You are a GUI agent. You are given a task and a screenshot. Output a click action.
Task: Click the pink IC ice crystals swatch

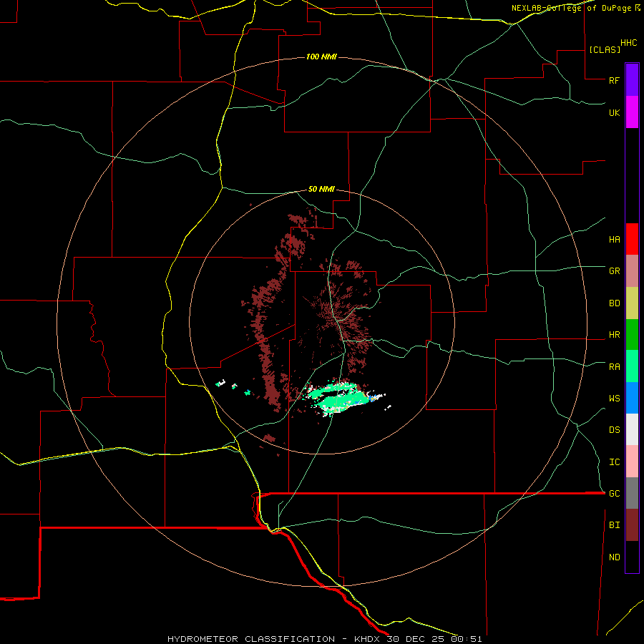[x=632, y=462]
